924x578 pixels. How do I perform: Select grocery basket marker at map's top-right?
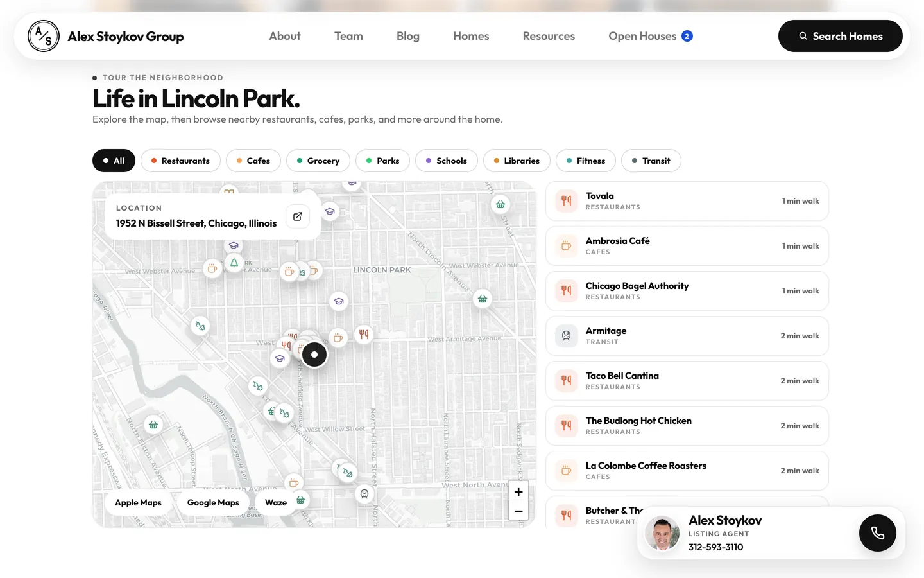[501, 204]
